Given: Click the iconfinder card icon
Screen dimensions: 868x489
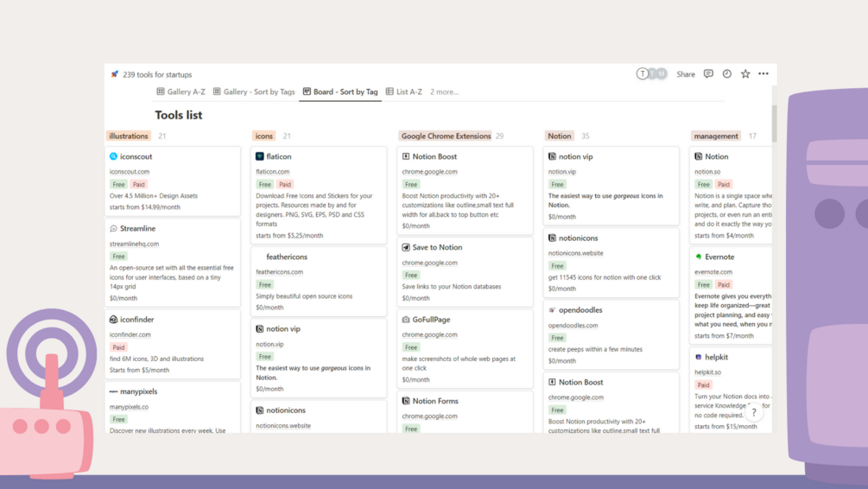Looking at the screenshot, I should (x=113, y=320).
